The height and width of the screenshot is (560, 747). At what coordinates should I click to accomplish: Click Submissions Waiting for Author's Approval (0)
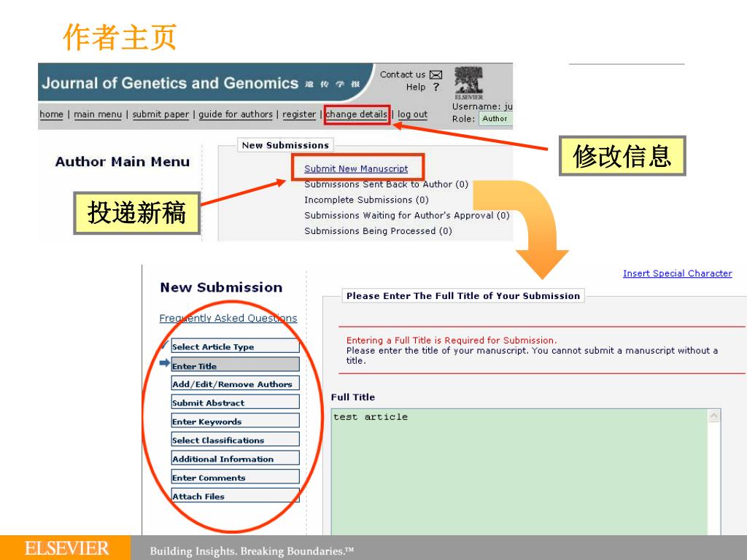[x=407, y=216]
